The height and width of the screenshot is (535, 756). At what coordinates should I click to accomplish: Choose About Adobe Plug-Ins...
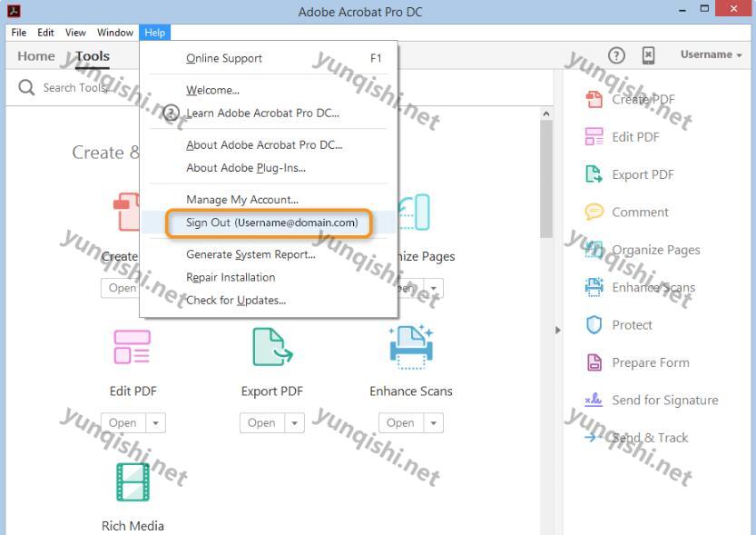(x=269, y=168)
